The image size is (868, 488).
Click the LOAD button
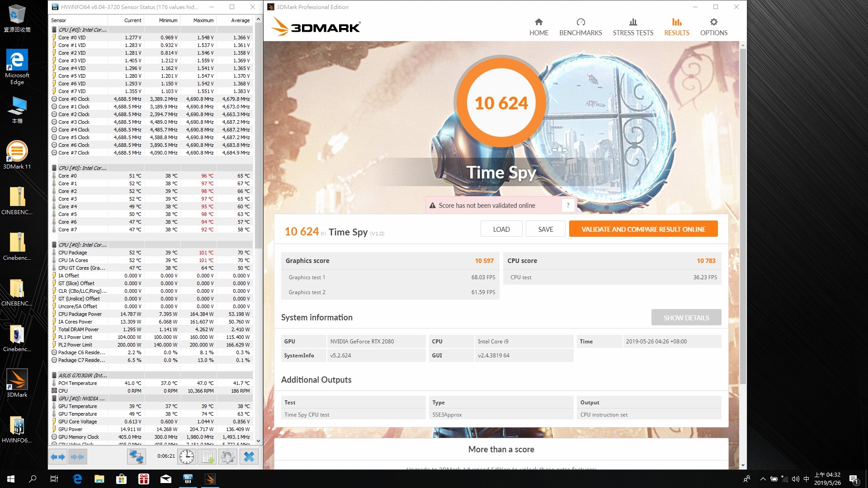coord(501,229)
